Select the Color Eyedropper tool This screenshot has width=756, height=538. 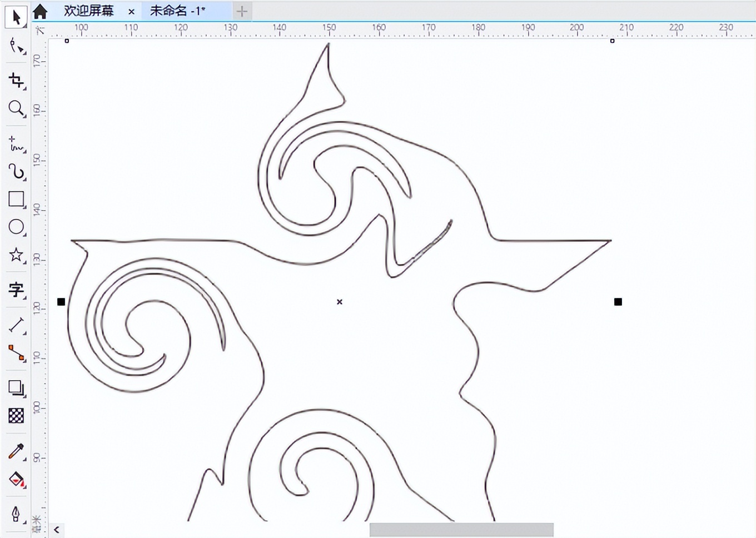[x=16, y=451]
